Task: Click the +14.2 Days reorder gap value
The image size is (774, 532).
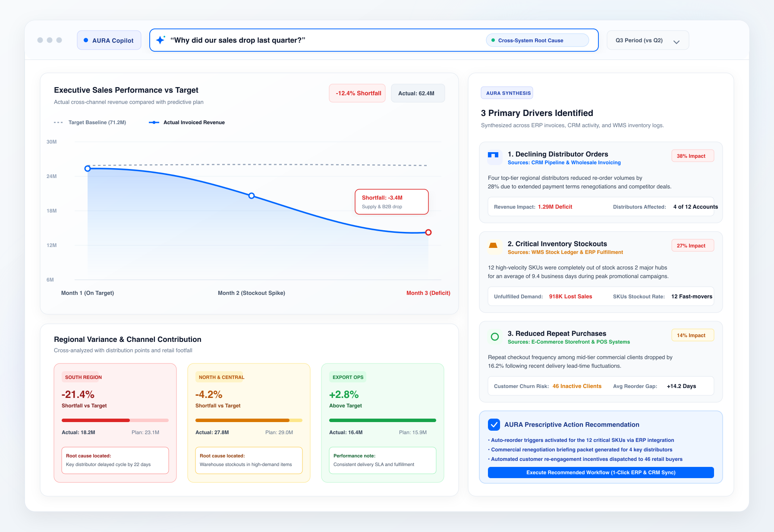Action: (x=681, y=386)
